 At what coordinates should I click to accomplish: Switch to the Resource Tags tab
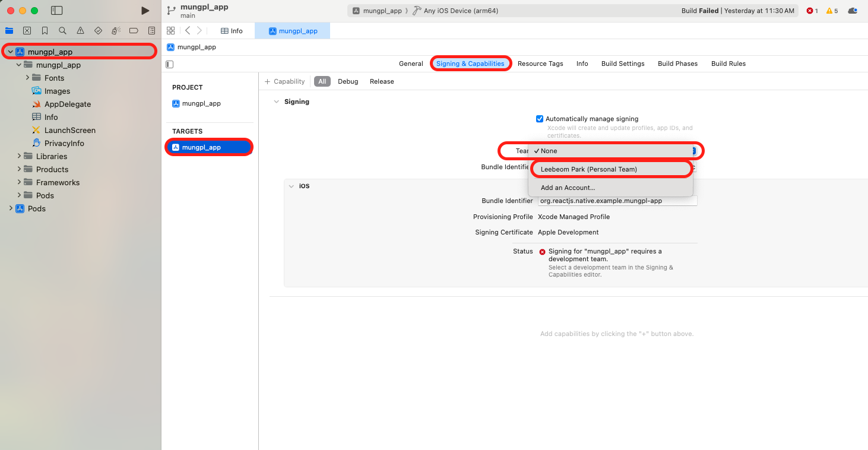pyautogui.click(x=540, y=64)
